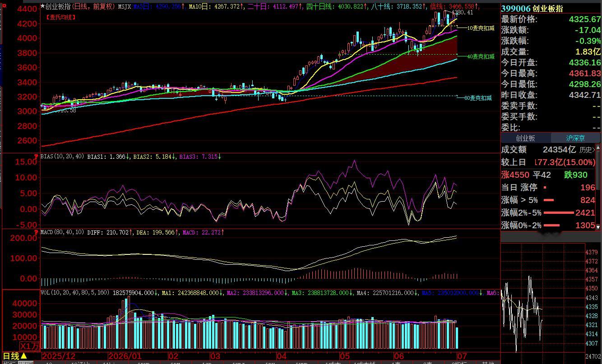The width and height of the screenshot is (602, 364).
Task: Click the 昨日收盘 value 4342.71
Action: [585, 95]
